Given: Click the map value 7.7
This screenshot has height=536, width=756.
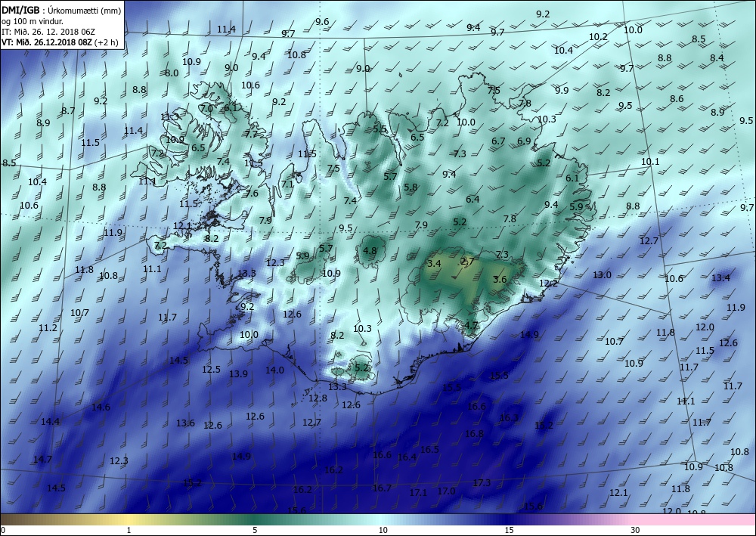Looking at the screenshot, I should click(251, 135).
